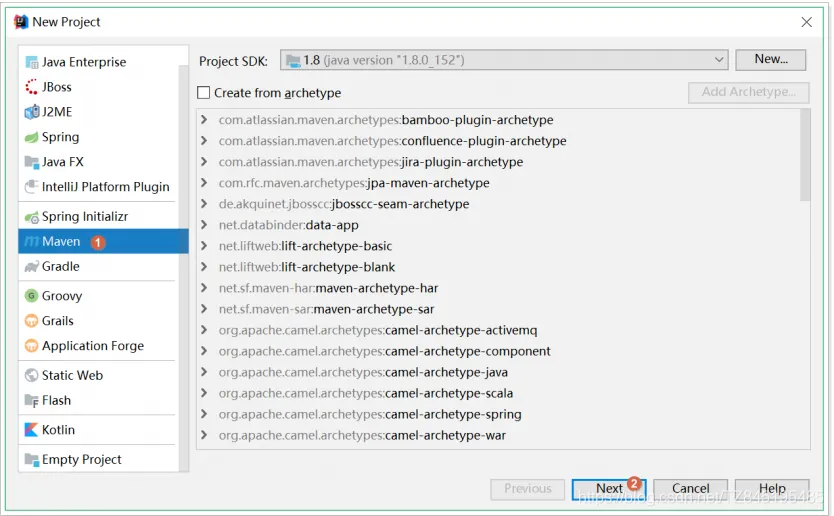Click the Next button
This screenshot has width=834, height=516.
[x=609, y=488]
